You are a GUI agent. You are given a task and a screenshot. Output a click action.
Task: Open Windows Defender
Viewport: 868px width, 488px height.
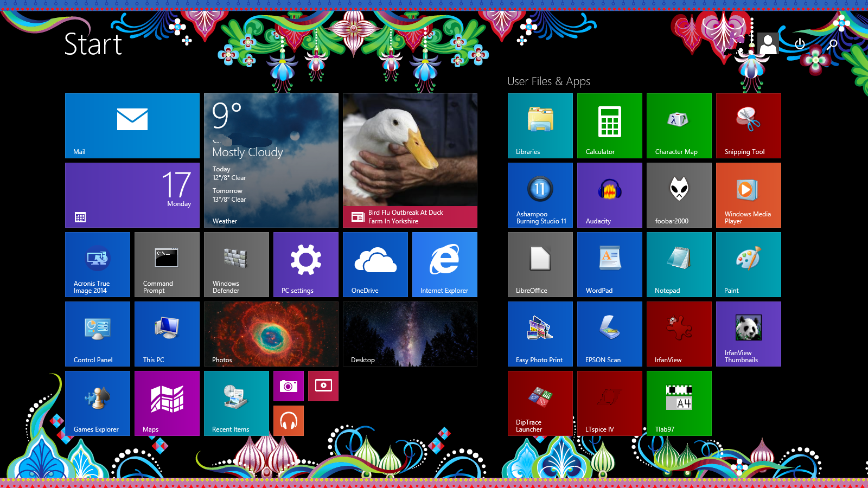(x=237, y=265)
